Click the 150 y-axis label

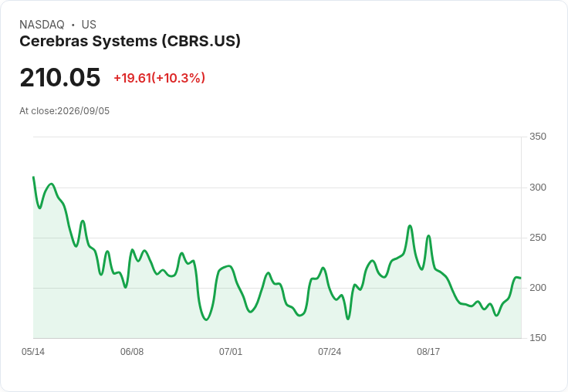[538, 338]
